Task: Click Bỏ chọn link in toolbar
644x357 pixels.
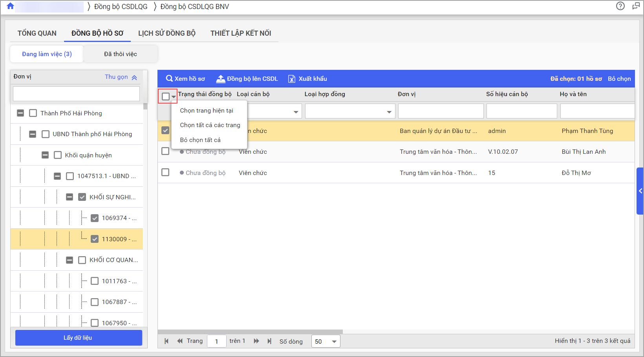Action: tap(619, 79)
